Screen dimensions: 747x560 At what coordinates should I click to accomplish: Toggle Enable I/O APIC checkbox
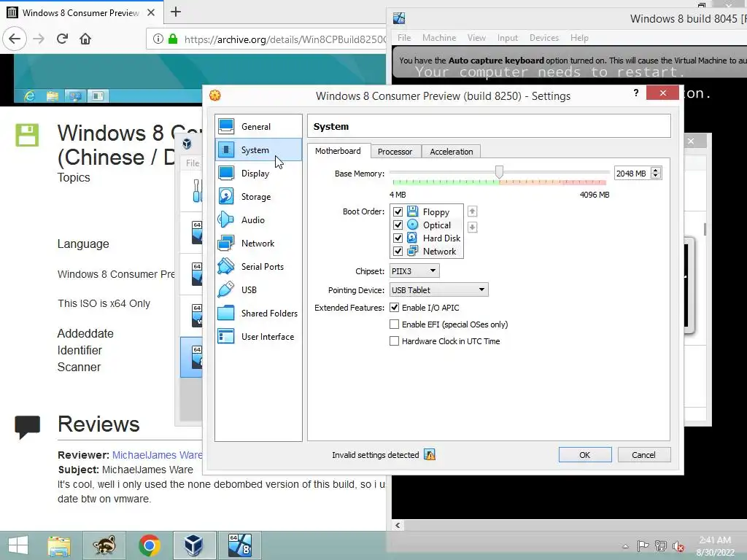[394, 308]
